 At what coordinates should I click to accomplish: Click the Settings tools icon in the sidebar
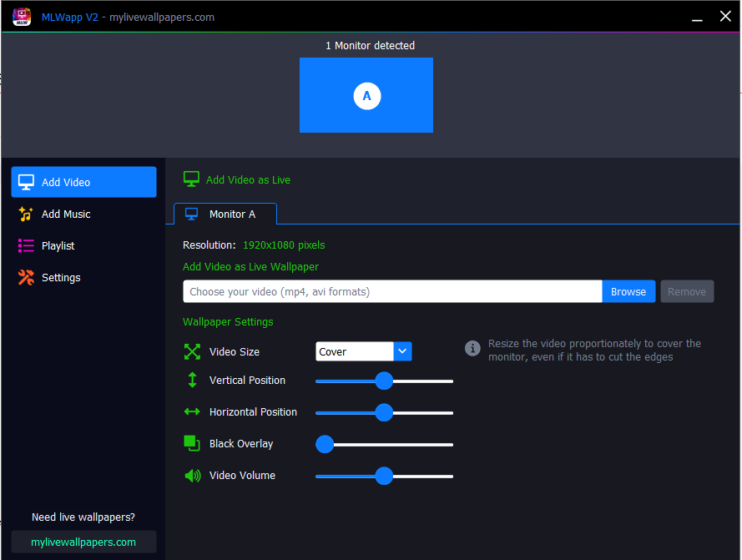26,276
